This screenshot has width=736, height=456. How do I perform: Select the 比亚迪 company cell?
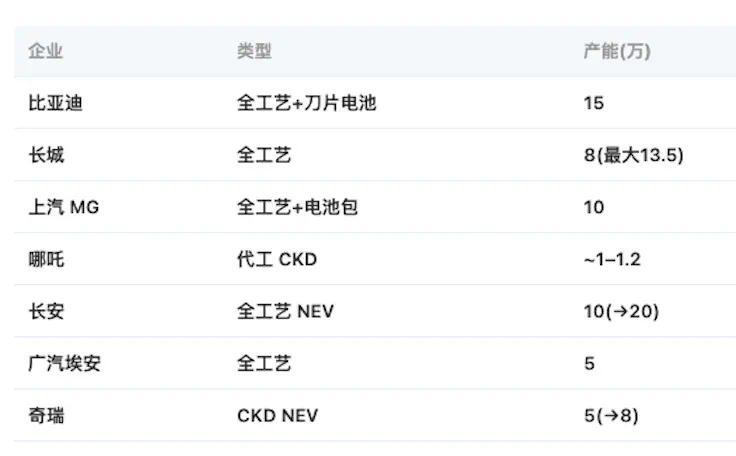point(55,103)
